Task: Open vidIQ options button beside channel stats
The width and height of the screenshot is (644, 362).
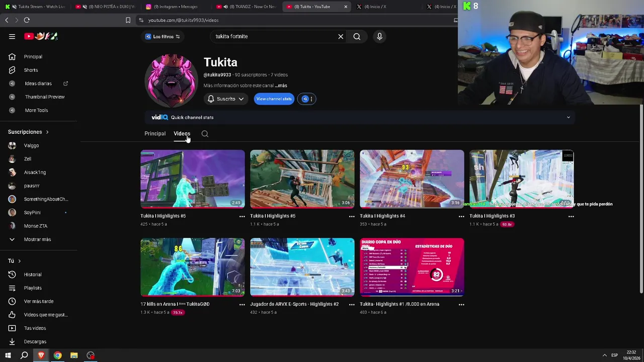Action: point(306,99)
